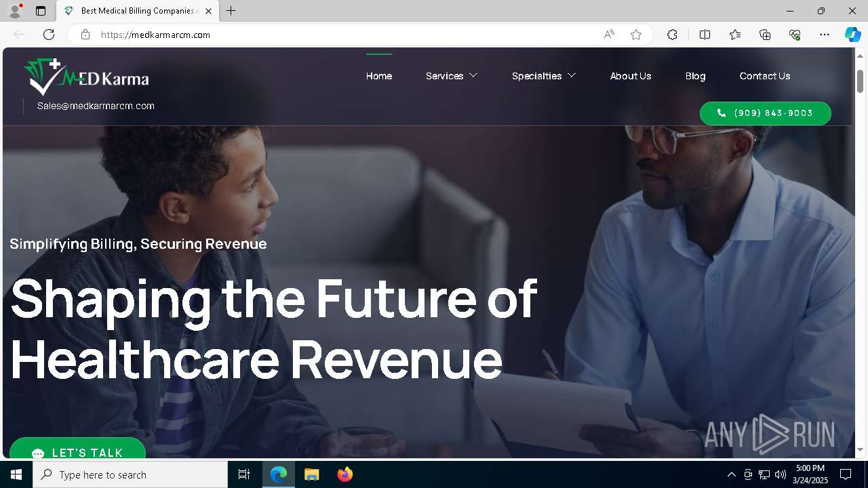View site information lock icon
The height and width of the screenshot is (488, 868).
click(85, 35)
